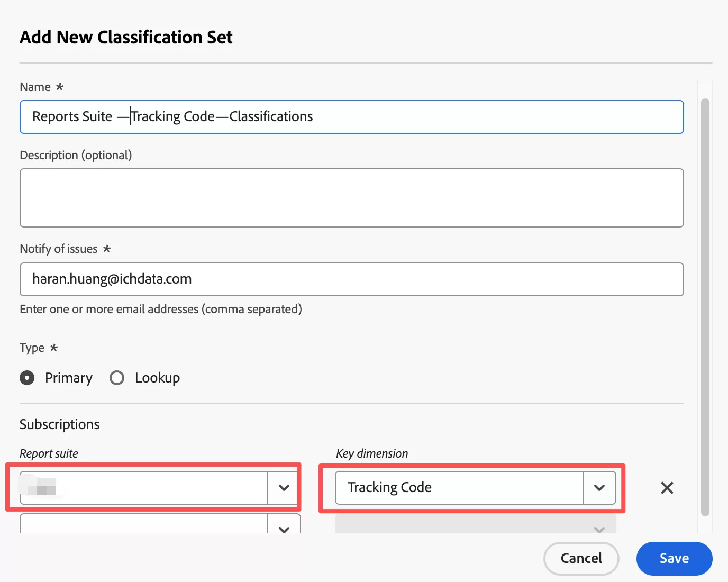Click the Primary label text
728x582 pixels.
69,378
